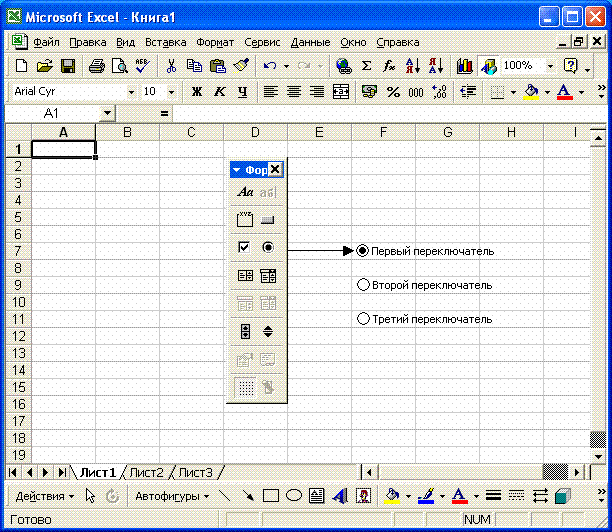Switch to the Лист2 sheet tab
This screenshot has width=612, height=532.
click(x=146, y=473)
